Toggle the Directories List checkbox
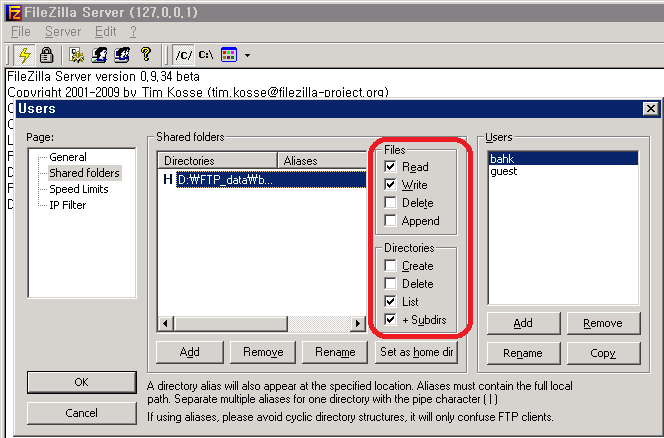This screenshot has height=438, width=664. 390,301
